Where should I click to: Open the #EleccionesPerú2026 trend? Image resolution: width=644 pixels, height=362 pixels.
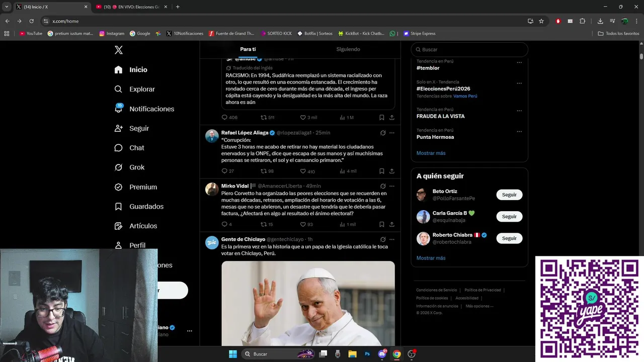click(x=443, y=88)
